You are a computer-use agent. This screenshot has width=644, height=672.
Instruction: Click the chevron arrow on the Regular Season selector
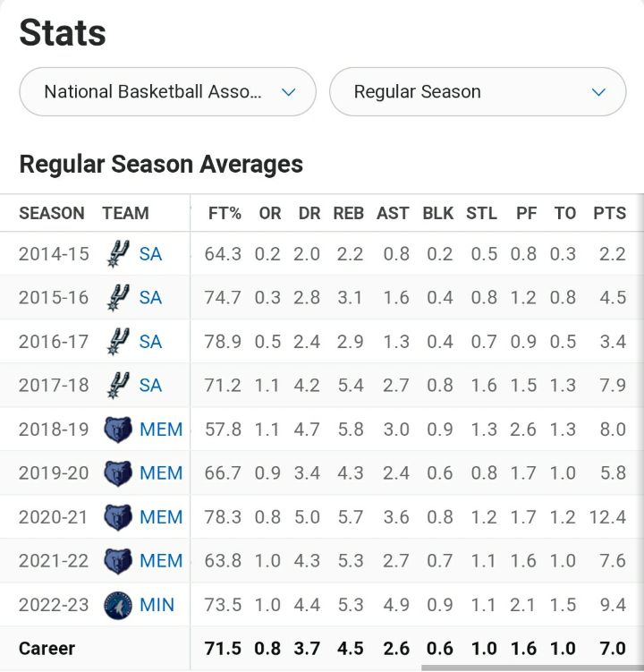[x=598, y=92]
